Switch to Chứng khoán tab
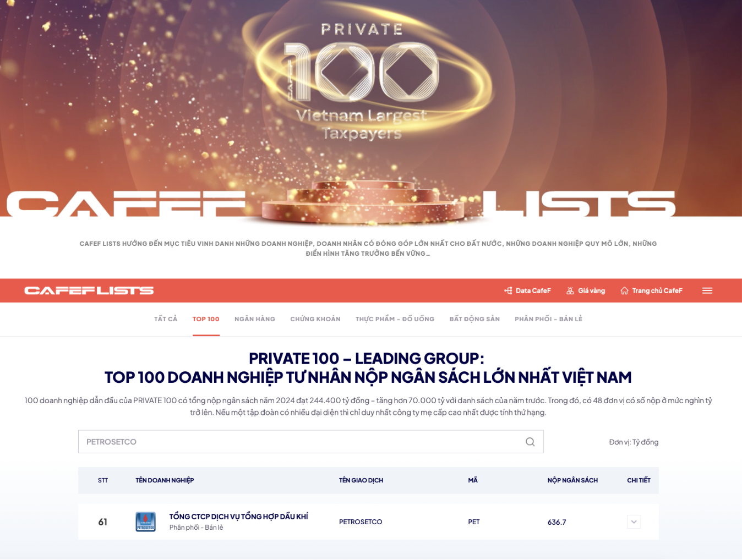The image size is (742, 560). click(x=315, y=319)
